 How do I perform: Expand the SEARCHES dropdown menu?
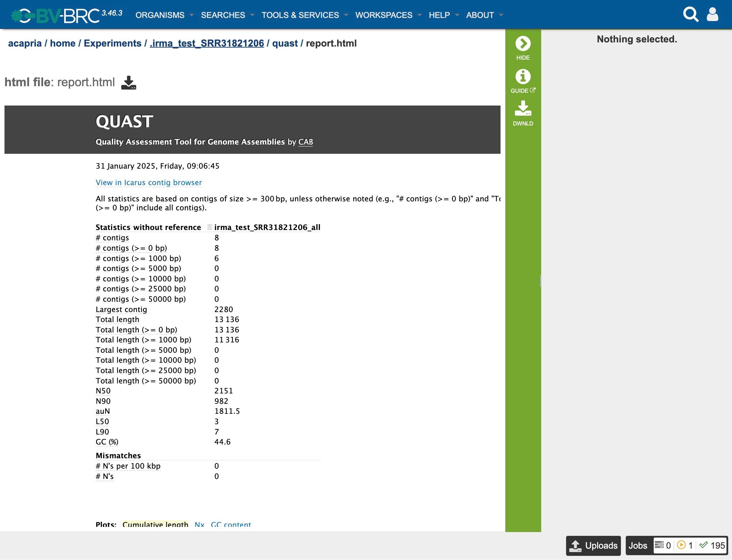coord(223,15)
